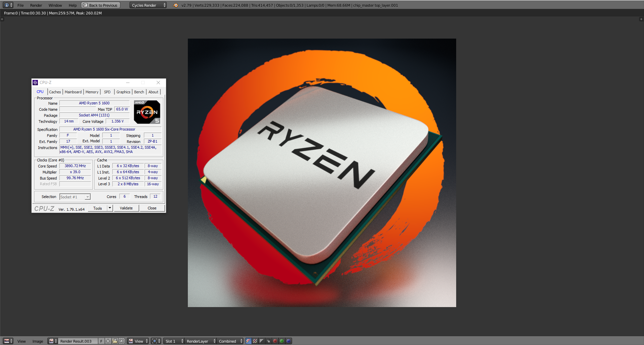Add new image with plus icon
644x345 pixels.
point(108,341)
